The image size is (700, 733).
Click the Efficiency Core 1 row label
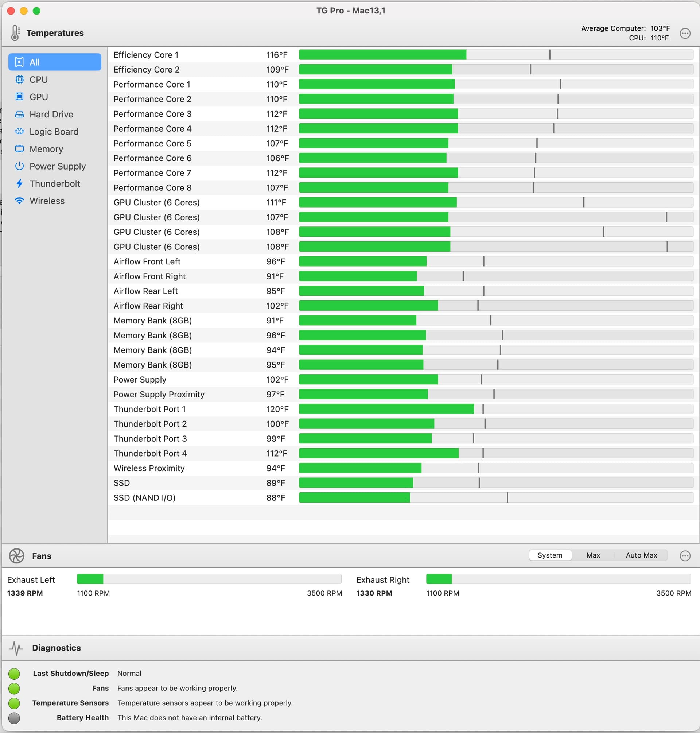(x=146, y=55)
